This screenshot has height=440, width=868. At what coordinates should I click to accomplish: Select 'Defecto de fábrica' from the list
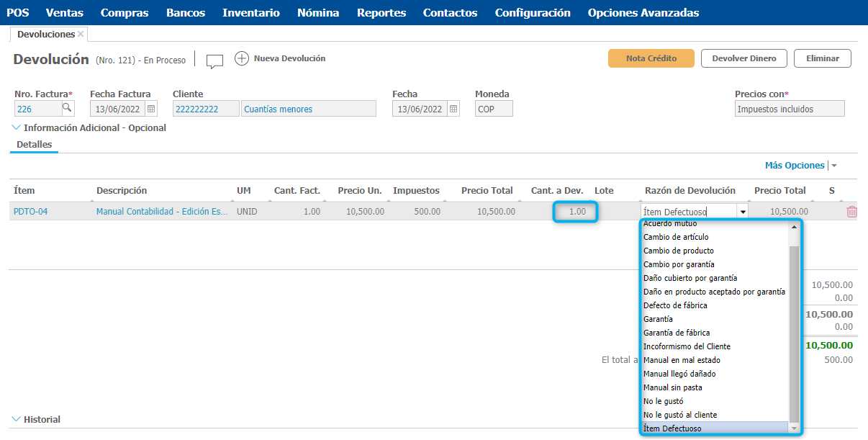click(675, 305)
